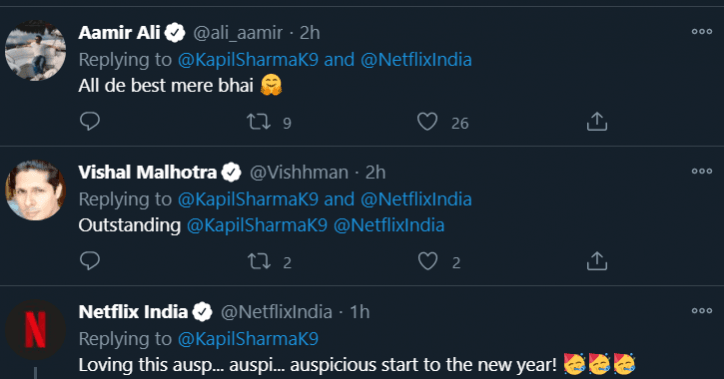
Task: Like Vishal Malhotra's tweet
Action: tap(428, 261)
